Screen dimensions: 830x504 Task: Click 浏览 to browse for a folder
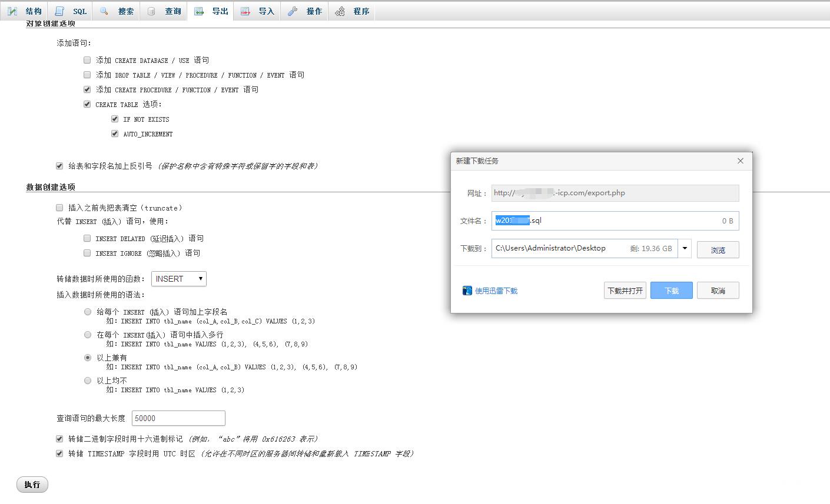click(718, 249)
